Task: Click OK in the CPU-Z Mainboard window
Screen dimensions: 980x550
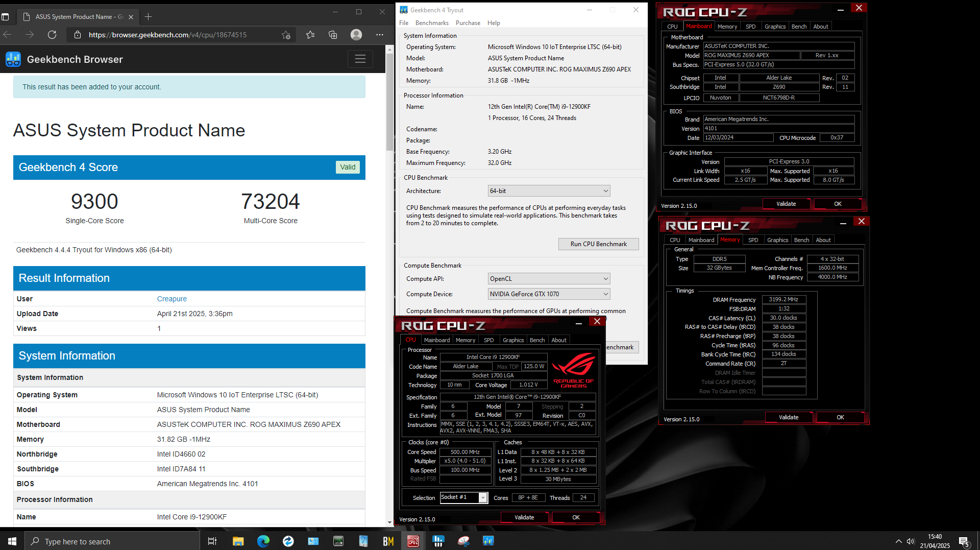Action: click(838, 204)
